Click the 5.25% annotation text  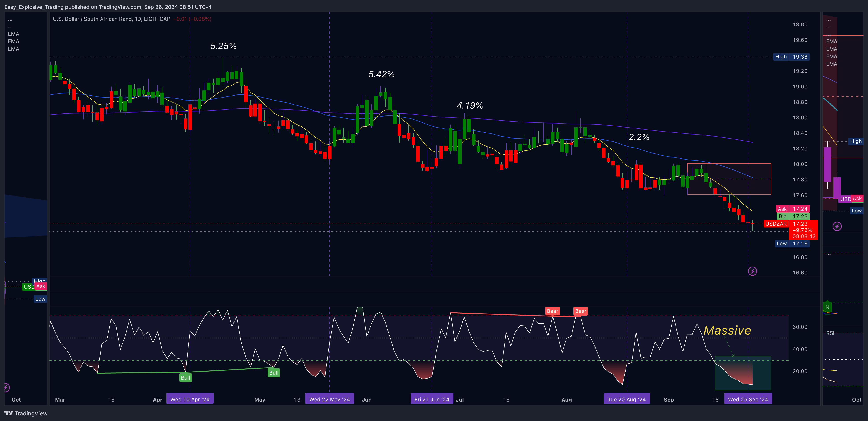point(224,46)
